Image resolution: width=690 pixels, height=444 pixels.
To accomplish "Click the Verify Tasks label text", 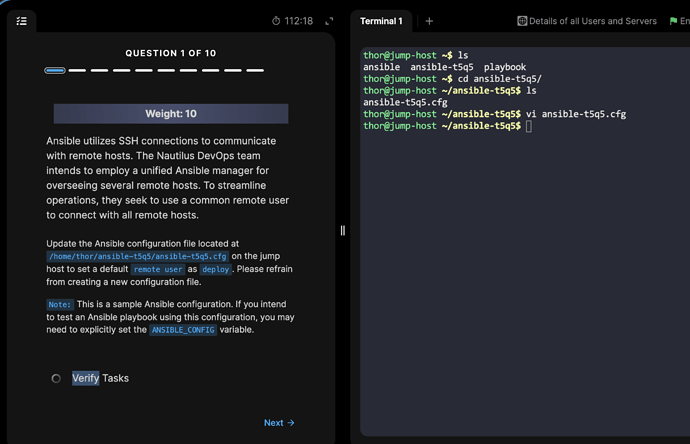I will (x=100, y=378).
